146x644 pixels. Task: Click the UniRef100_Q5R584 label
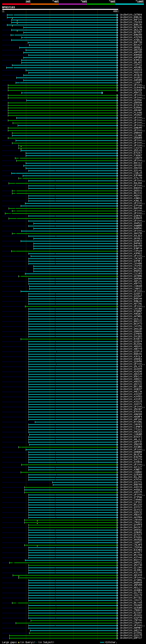tap(131, 103)
